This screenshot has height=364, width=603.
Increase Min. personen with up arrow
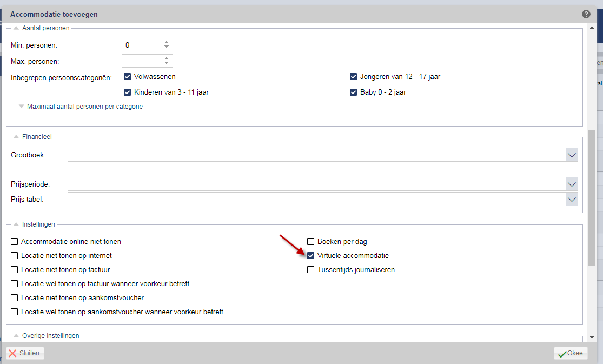pos(167,42)
